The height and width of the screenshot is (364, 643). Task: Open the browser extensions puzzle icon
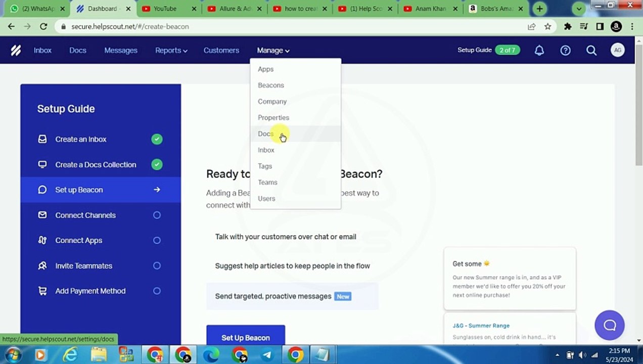[568, 26]
